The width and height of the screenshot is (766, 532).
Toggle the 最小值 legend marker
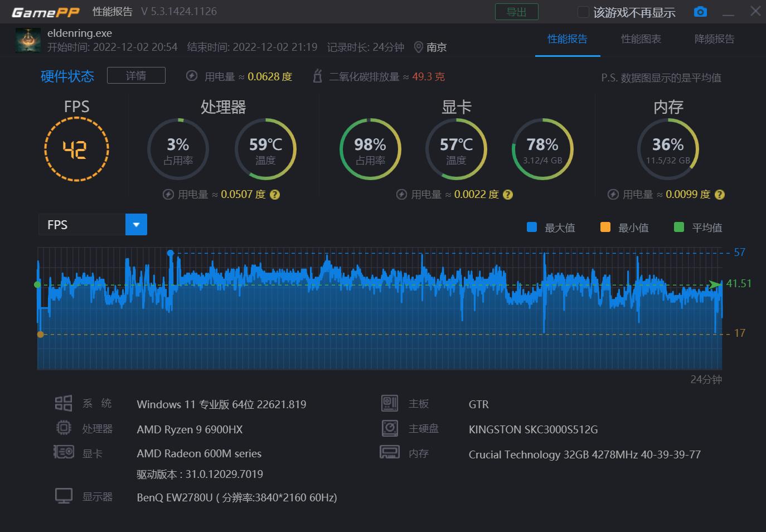pos(605,227)
